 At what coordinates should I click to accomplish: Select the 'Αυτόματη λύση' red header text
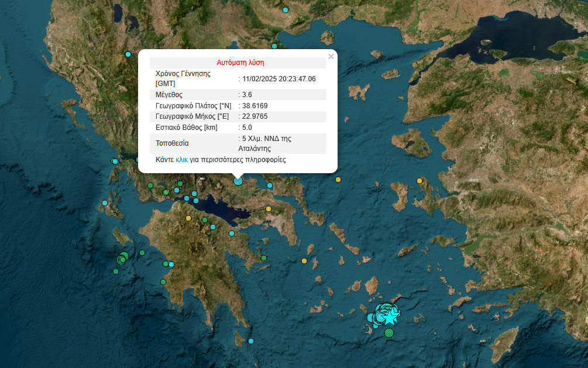pos(240,63)
